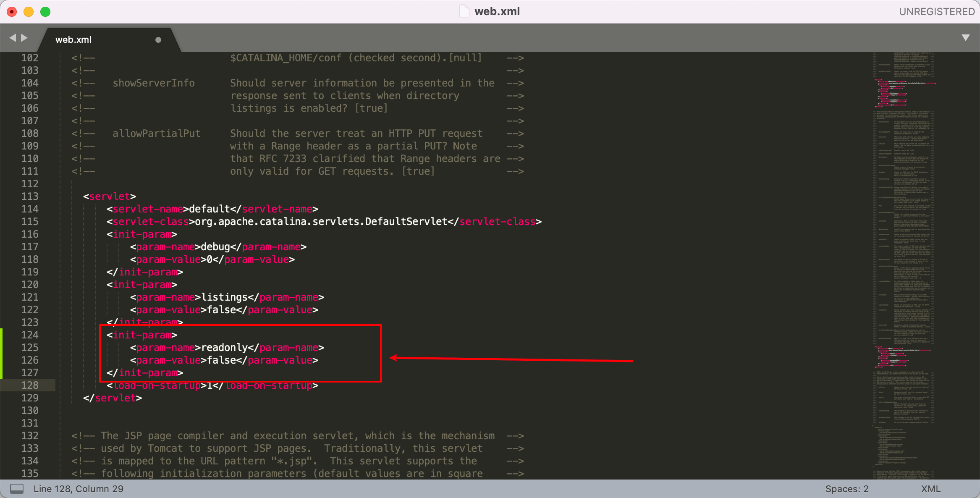Open the tab list dropdown triangle
Screen dimensions: 980x498
966,38
